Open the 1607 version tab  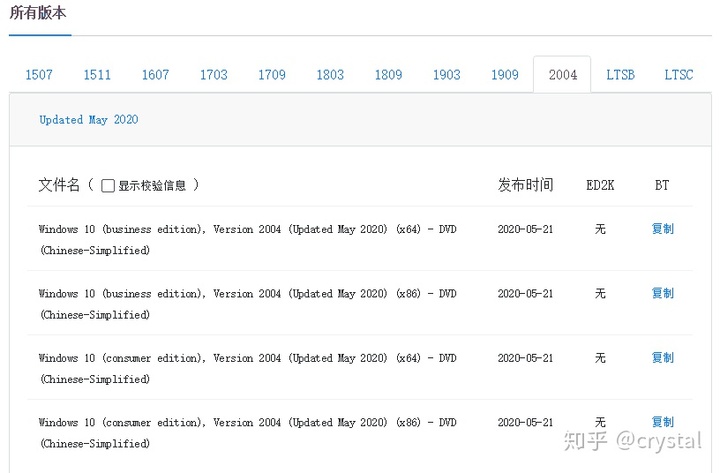[x=155, y=75]
